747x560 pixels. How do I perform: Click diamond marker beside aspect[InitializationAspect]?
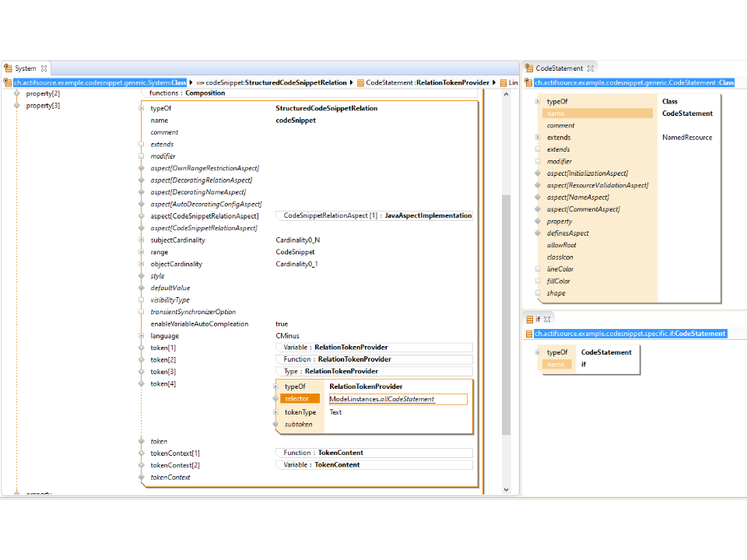[537, 173]
